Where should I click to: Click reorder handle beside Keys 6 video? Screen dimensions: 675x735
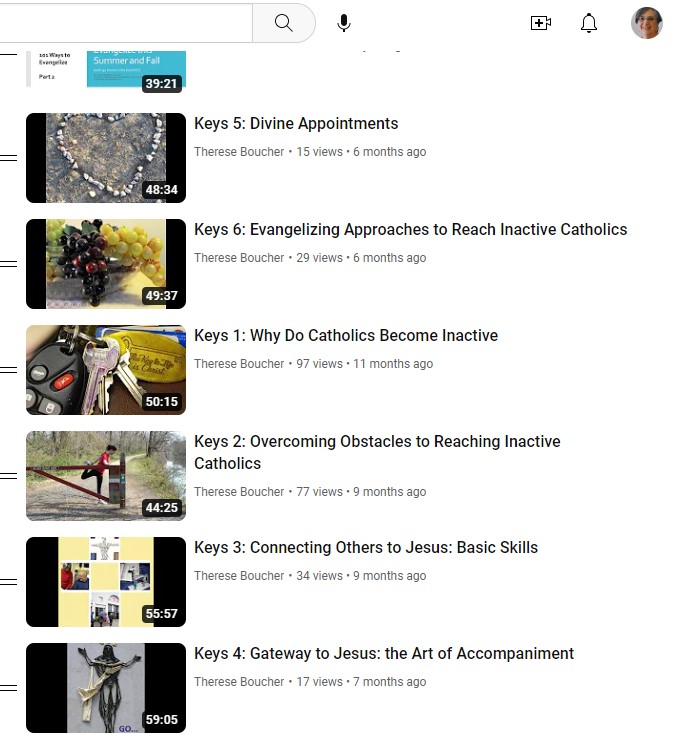coord(8,263)
